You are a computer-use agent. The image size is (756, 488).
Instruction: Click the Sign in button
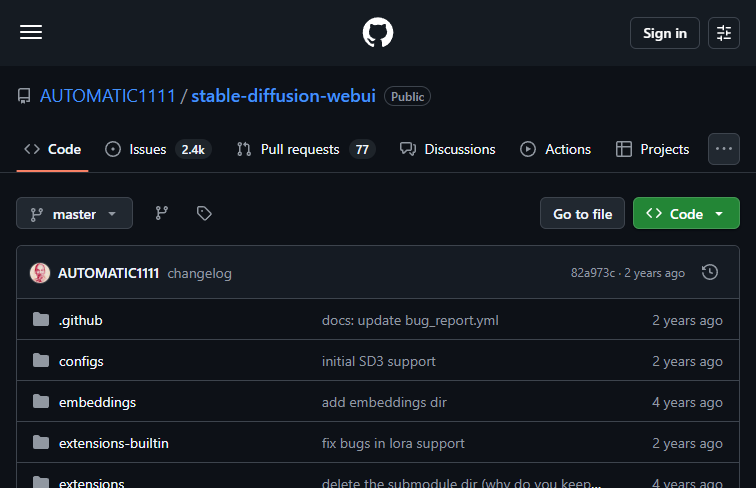[x=664, y=33]
